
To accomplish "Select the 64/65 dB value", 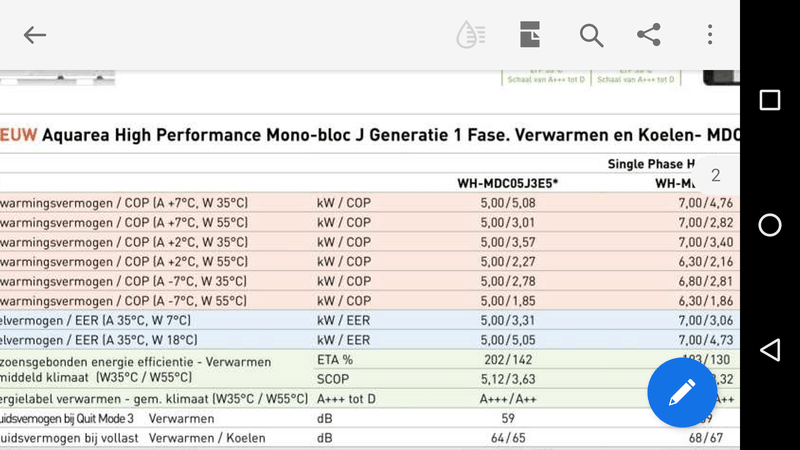I will tap(508, 438).
